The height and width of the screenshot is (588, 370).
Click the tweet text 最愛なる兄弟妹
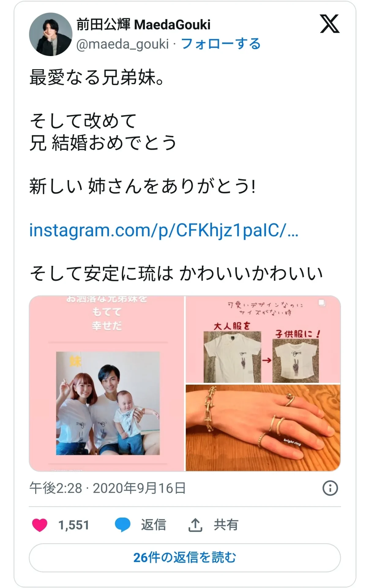point(97,77)
